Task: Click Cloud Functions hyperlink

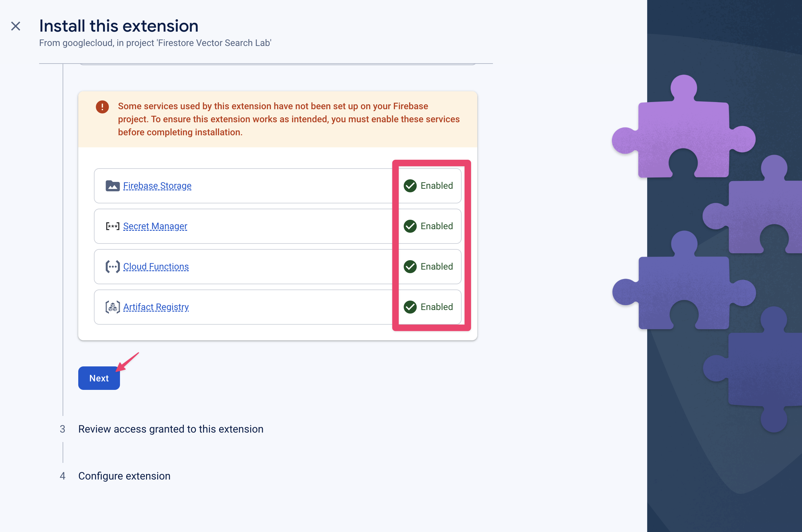Action: [156, 267]
